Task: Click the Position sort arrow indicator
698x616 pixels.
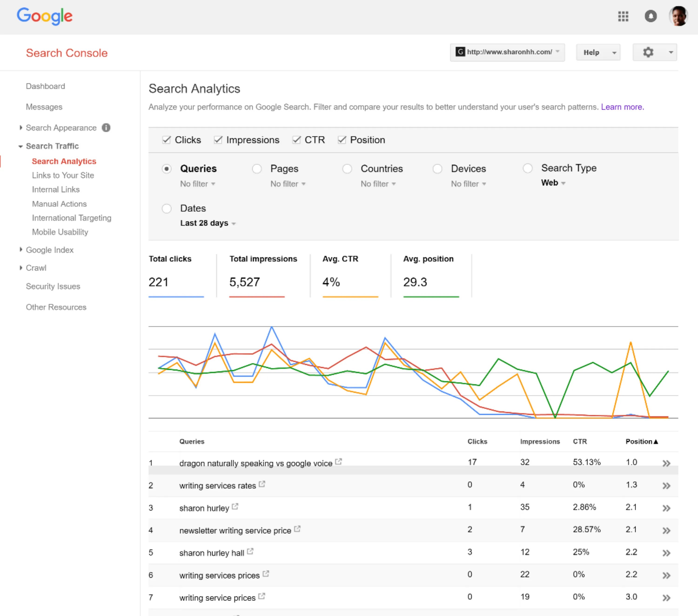Action: 656,442
